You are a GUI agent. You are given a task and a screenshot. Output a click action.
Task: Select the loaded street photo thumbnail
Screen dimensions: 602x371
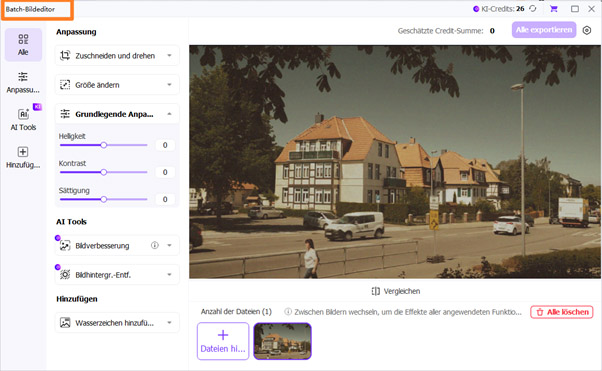click(282, 341)
